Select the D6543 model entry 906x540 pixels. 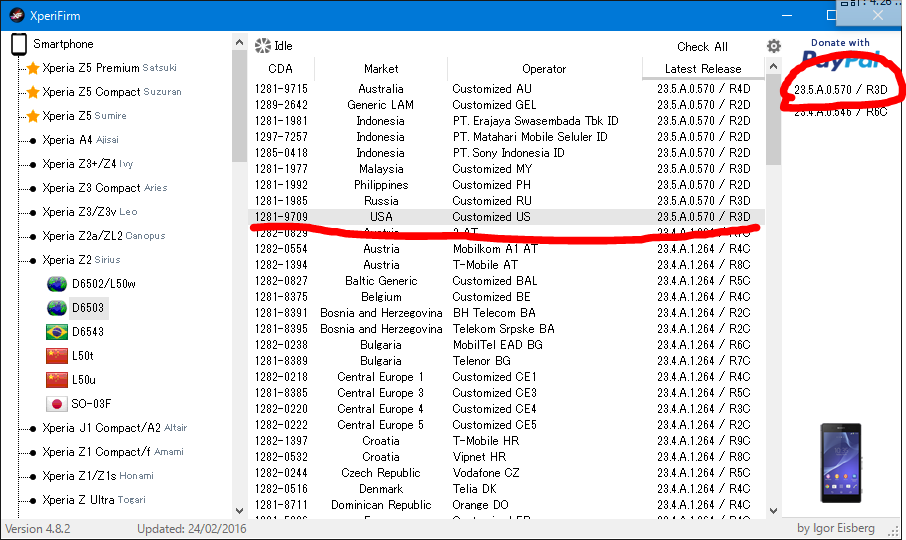(x=88, y=332)
